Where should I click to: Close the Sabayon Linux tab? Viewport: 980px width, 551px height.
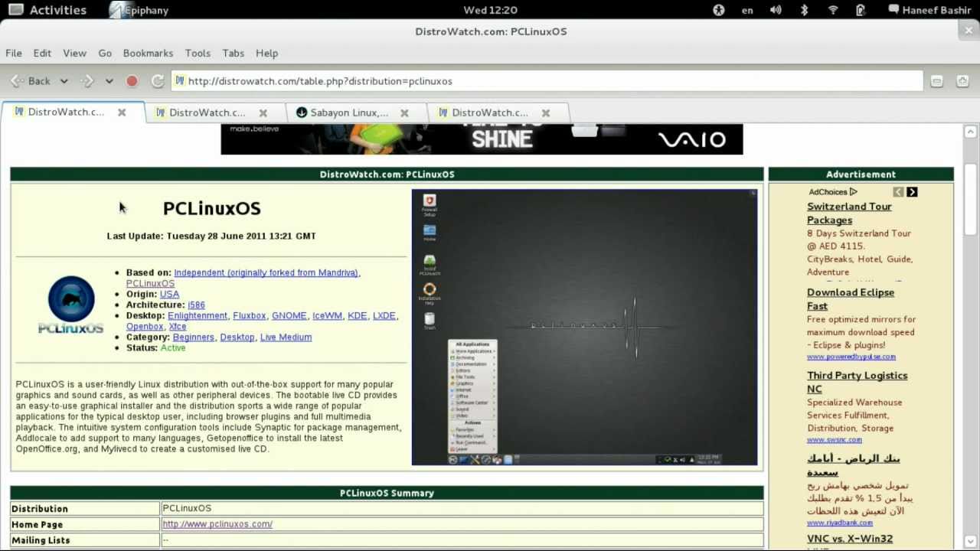[x=404, y=112]
